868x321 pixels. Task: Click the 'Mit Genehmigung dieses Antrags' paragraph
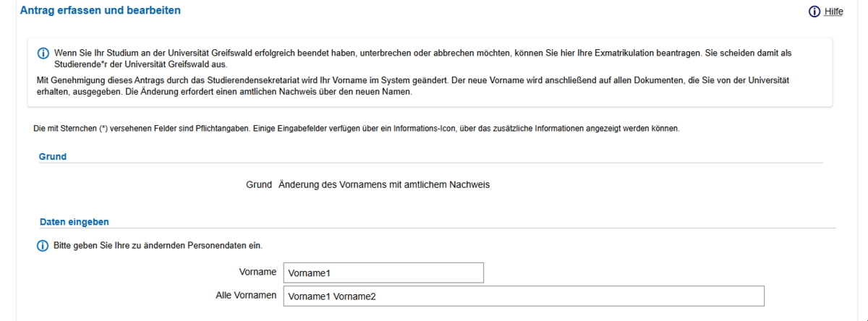click(413, 87)
